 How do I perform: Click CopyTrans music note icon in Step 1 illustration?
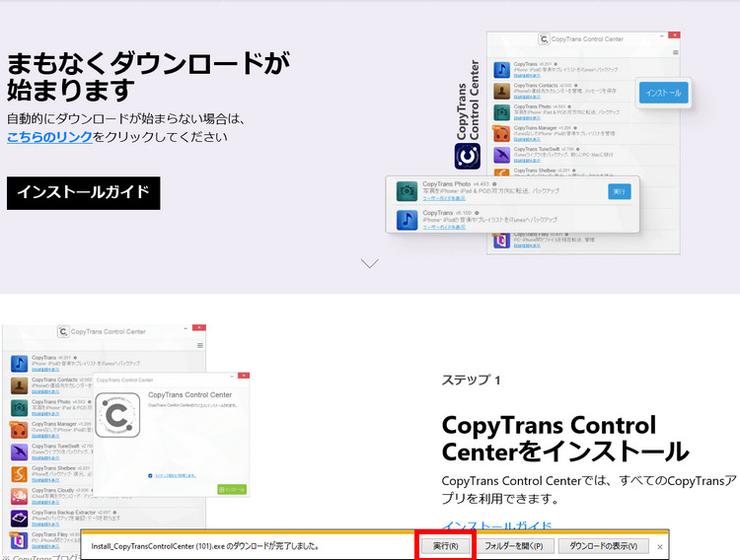(x=20, y=364)
